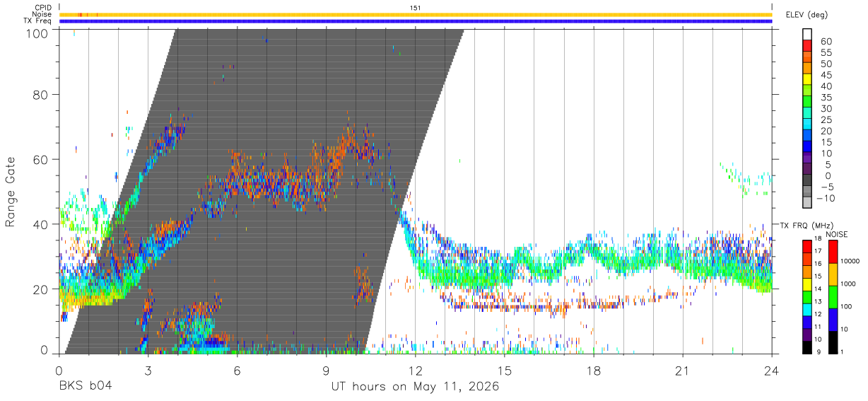Click the 'CPID' label
The image size is (868, 401).
pos(42,8)
